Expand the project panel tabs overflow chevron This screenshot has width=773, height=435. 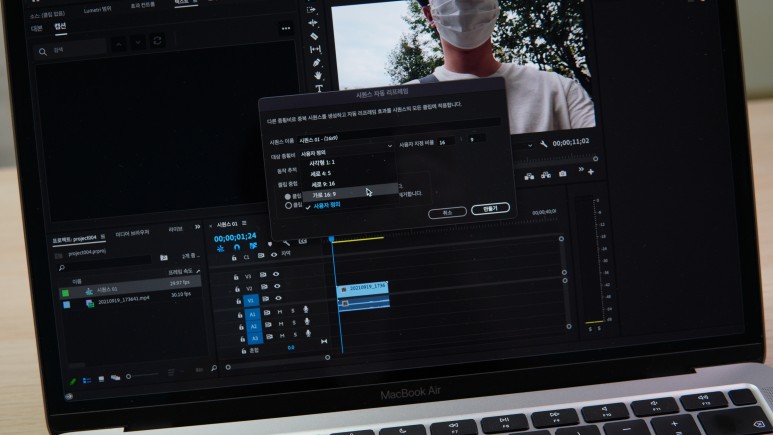[x=198, y=227]
